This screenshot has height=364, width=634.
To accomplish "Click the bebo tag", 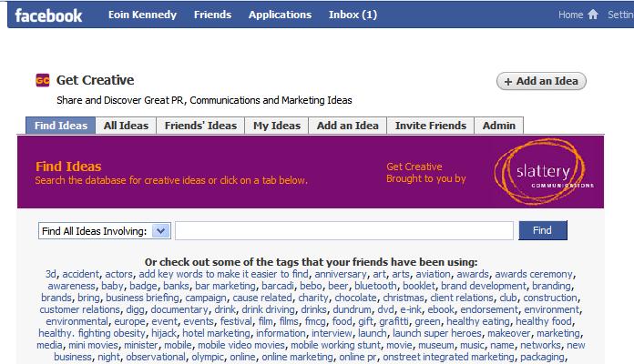I will click(311, 286).
